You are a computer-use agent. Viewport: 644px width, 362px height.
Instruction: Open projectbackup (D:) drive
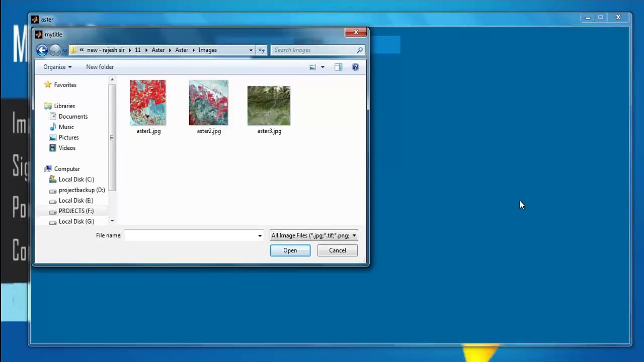pyautogui.click(x=82, y=190)
